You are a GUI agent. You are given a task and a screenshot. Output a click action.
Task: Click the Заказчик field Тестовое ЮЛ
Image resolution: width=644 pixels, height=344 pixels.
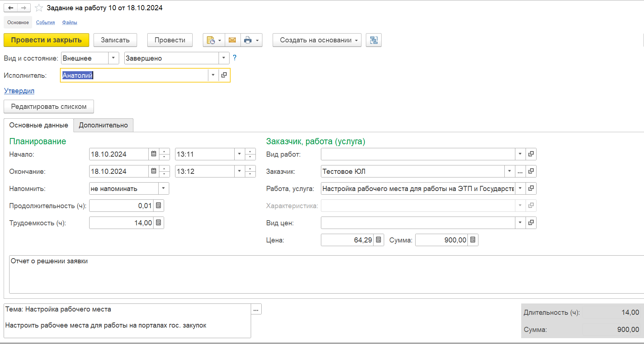tap(413, 171)
